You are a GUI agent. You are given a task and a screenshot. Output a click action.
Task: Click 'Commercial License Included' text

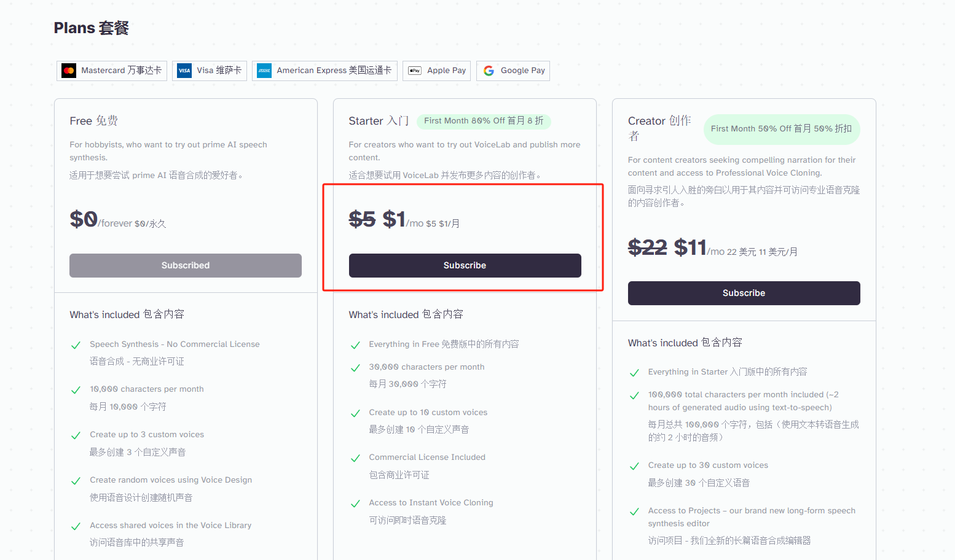pyautogui.click(x=427, y=457)
